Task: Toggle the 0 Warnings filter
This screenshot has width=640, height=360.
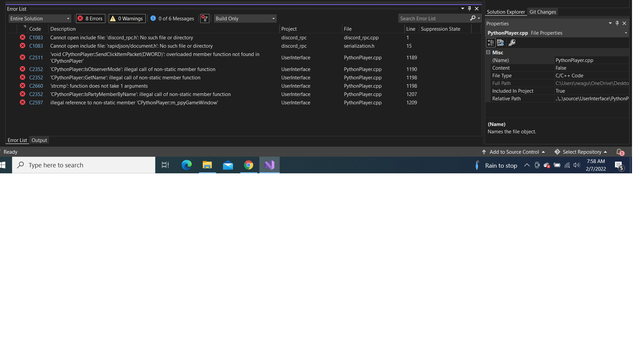Action: pyautogui.click(x=127, y=18)
